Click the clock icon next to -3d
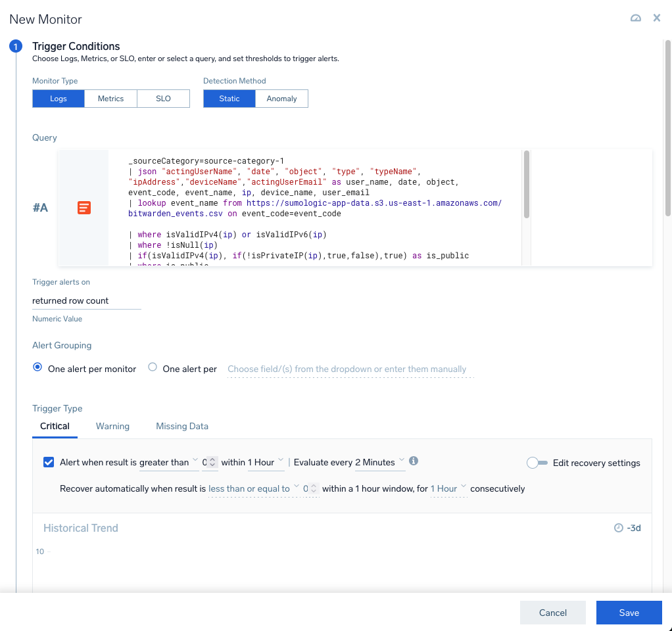 618,528
